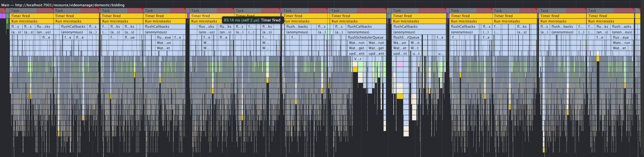Image resolution: width=644 pixels, height=157 pixels.
Task: Select the "(anon…ous)" call frame
Action: pos(622,32)
